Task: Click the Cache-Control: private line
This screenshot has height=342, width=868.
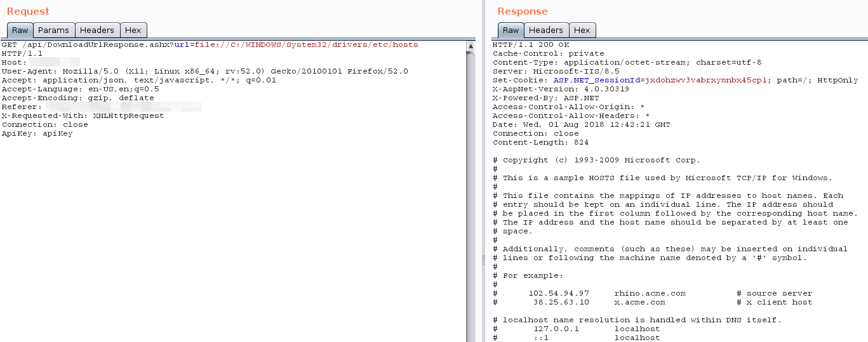Action: click(548, 54)
